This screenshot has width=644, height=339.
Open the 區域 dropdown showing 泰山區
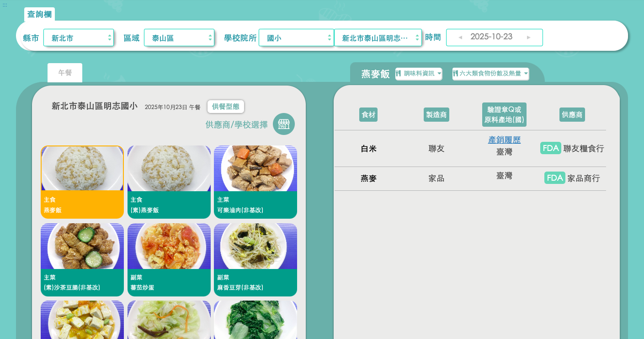[179, 38]
